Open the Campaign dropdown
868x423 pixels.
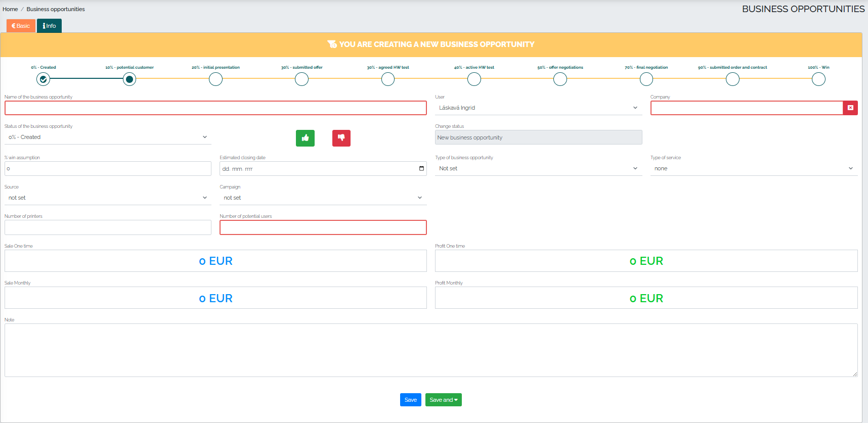pos(323,198)
